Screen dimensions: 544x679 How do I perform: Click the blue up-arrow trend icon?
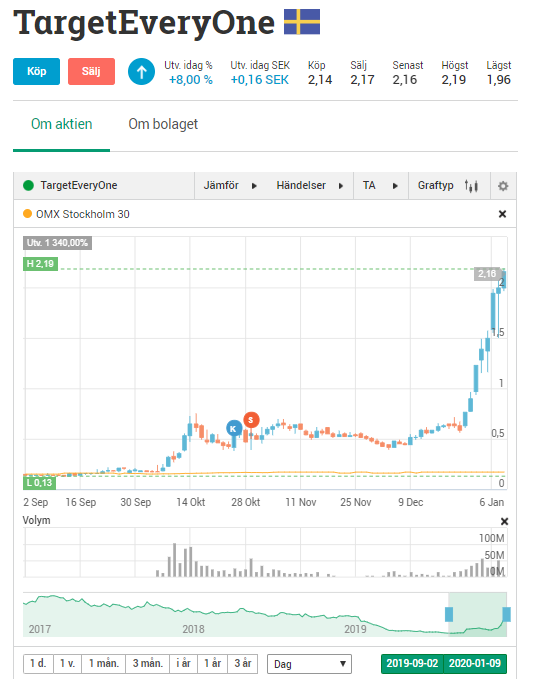pyautogui.click(x=141, y=71)
